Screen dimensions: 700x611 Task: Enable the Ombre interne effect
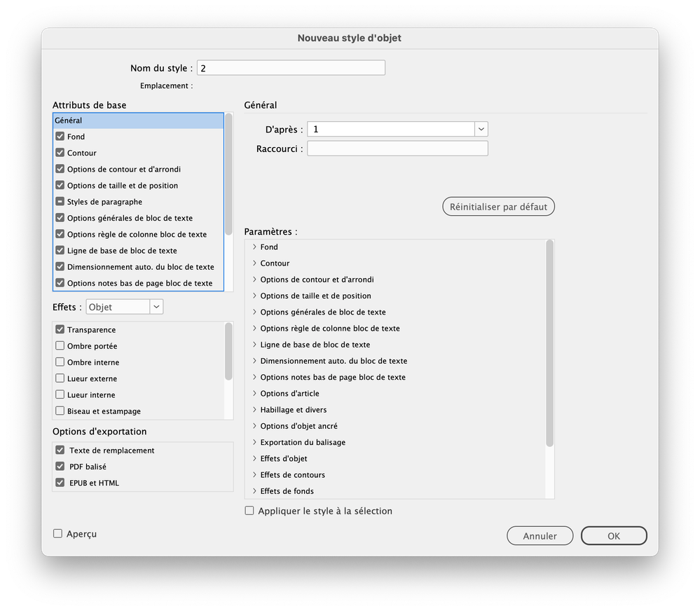click(x=60, y=362)
